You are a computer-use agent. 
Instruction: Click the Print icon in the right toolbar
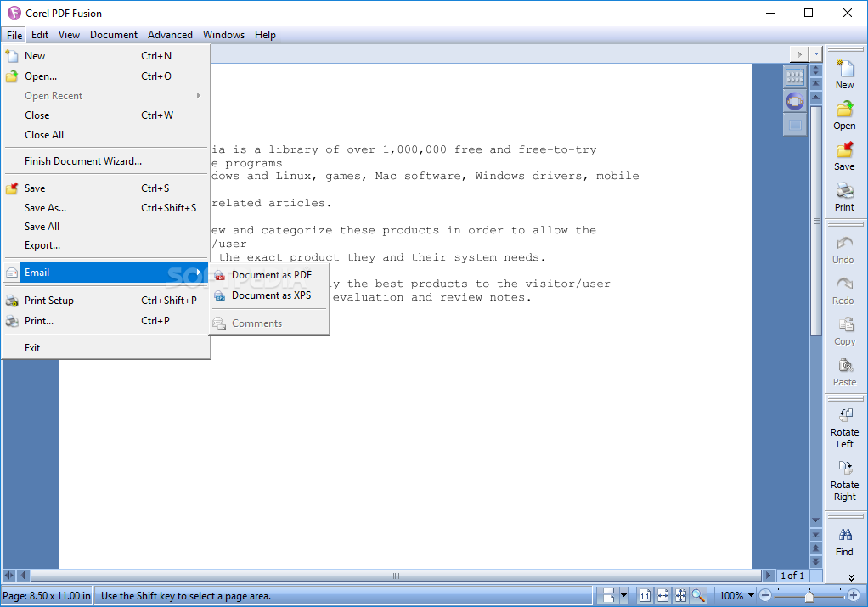click(x=845, y=190)
